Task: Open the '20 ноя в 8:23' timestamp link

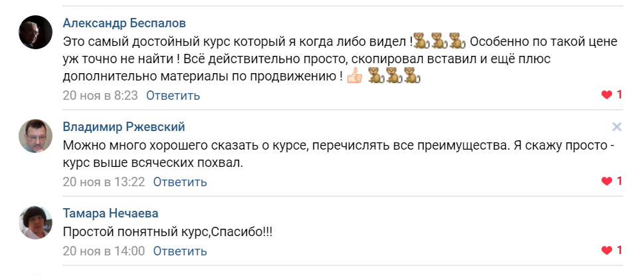Action: coord(100,95)
